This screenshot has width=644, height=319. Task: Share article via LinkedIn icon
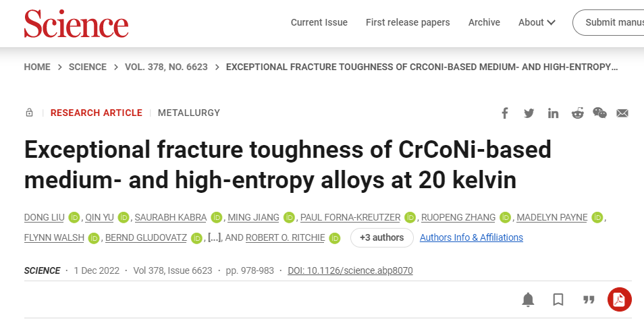pos(554,113)
